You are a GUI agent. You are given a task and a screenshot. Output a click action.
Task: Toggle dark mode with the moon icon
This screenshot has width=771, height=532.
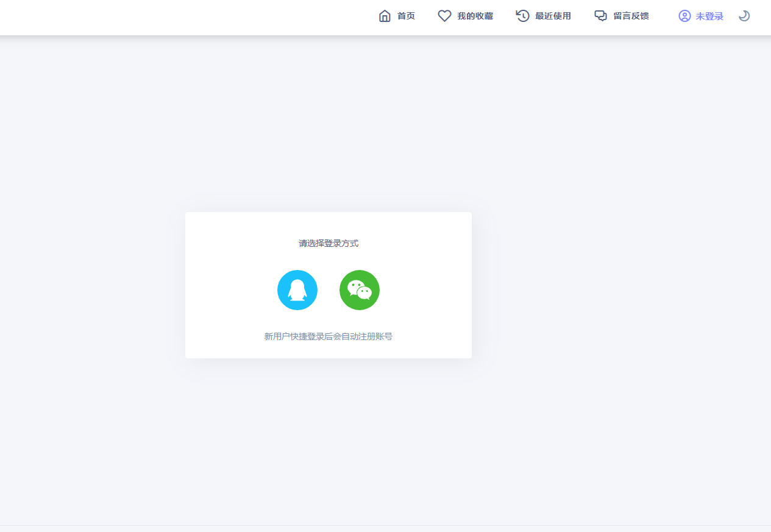(x=744, y=16)
